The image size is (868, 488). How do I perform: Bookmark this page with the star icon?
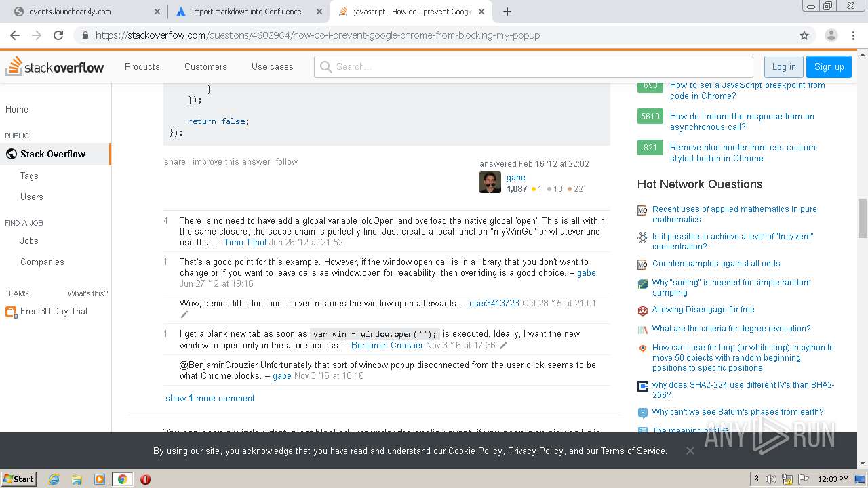pyautogui.click(x=804, y=35)
